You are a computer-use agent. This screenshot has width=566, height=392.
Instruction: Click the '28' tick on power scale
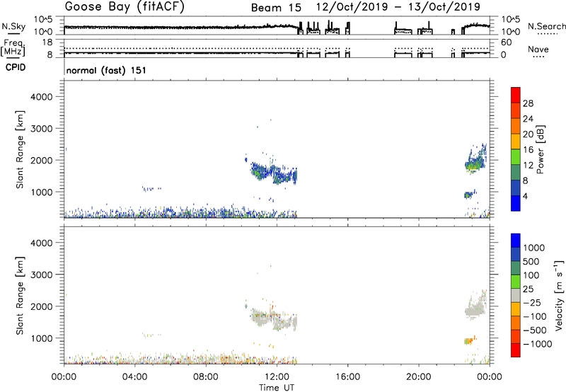coord(528,103)
